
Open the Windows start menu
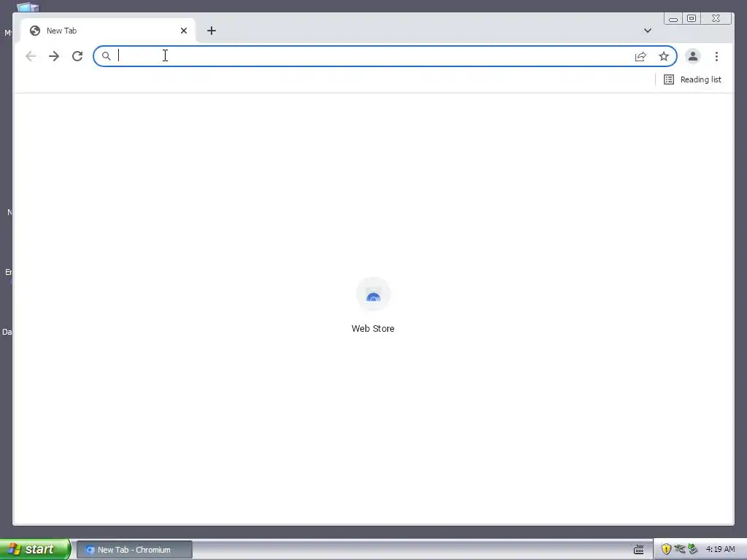click(x=35, y=550)
